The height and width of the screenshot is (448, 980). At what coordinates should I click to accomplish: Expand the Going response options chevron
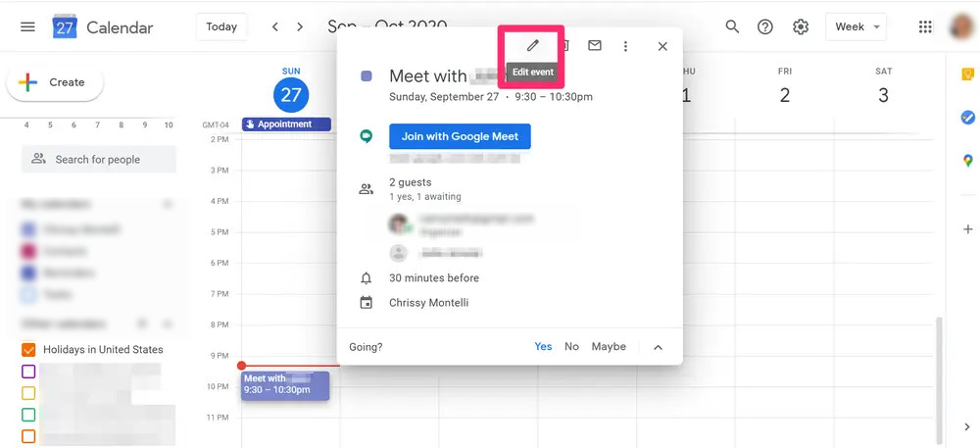(x=658, y=347)
